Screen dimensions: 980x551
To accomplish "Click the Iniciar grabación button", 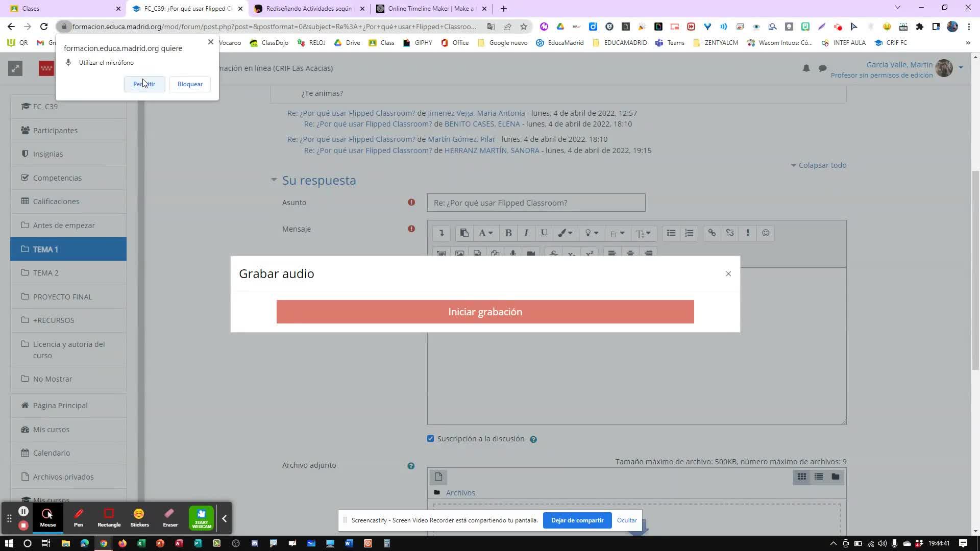I will coord(485,312).
